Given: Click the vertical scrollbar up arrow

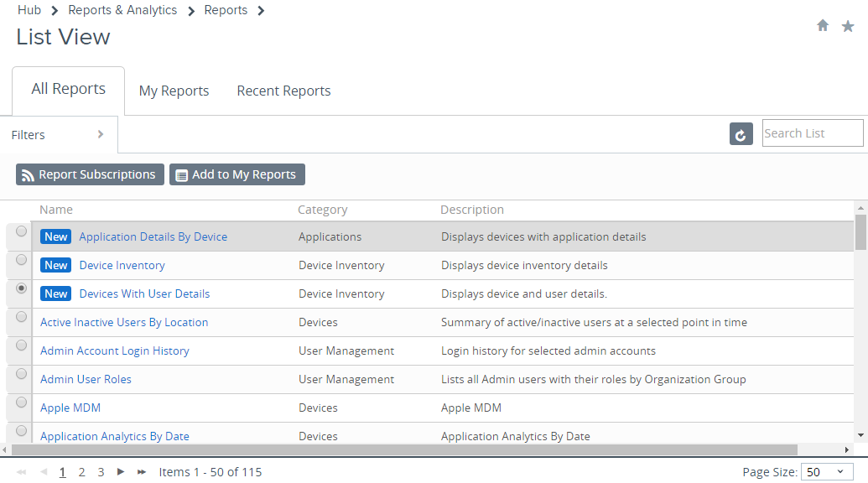Looking at the screenshot, I should (860, 208).
